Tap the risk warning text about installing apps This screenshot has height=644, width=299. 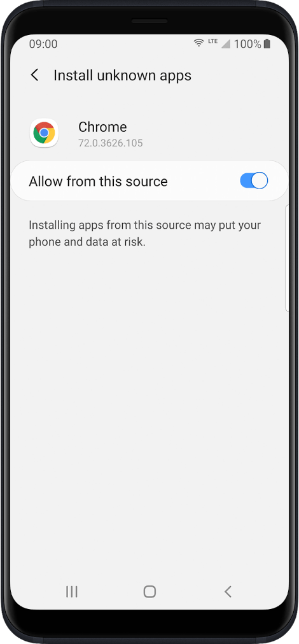coord(145,233)
